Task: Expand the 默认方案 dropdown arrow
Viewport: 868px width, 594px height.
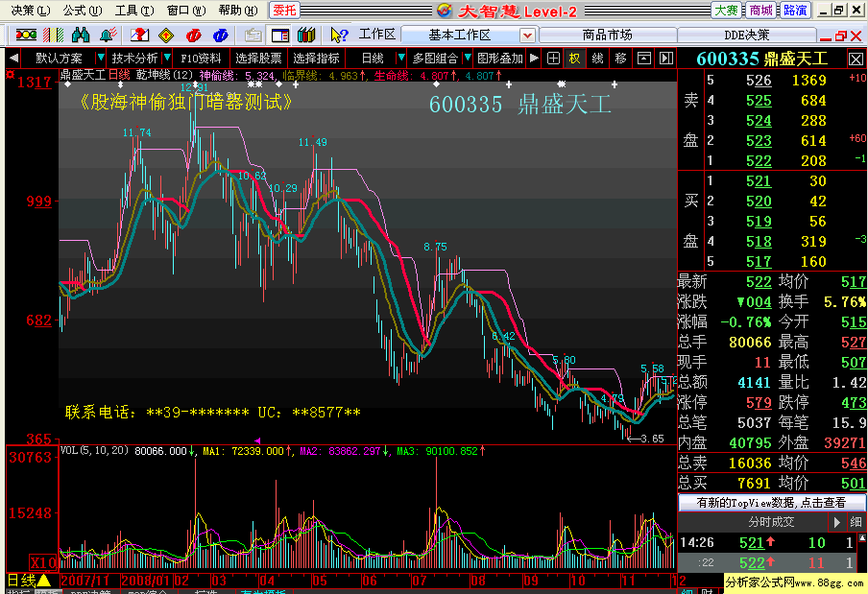Action: point(100,58)
